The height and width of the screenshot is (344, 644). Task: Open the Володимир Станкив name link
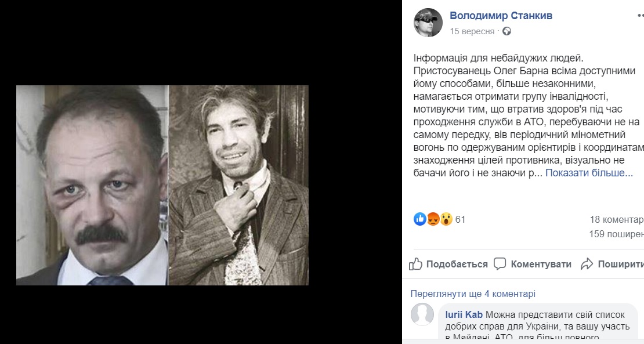[x=501, y=16]
